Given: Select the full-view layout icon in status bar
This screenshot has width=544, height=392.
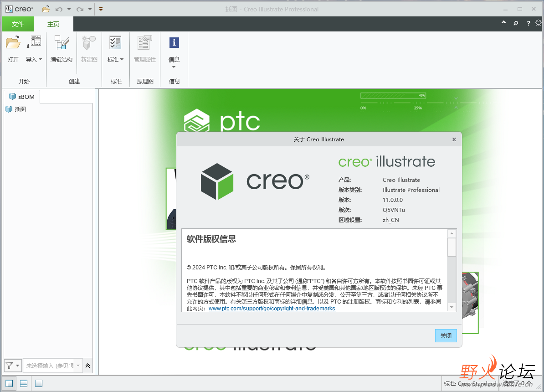Looking at the screenshot, I should [39, 383].
